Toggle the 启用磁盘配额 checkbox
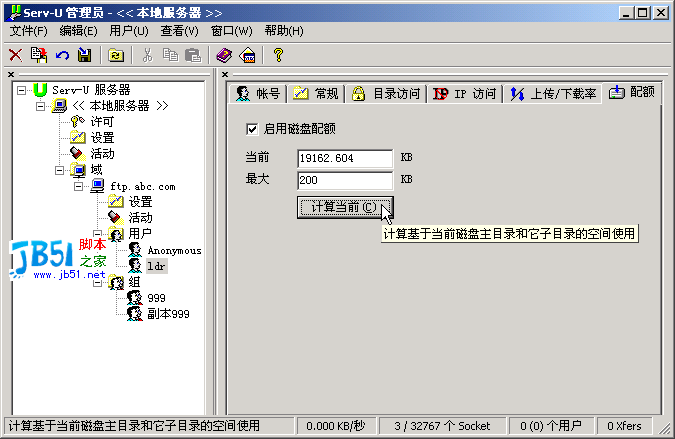The image size is (675, 439). coord(252,129)
